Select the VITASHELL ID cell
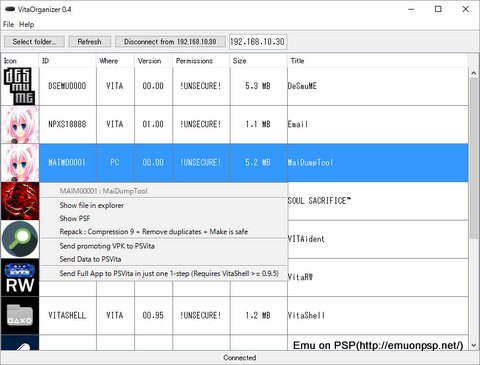 [68, 316]
